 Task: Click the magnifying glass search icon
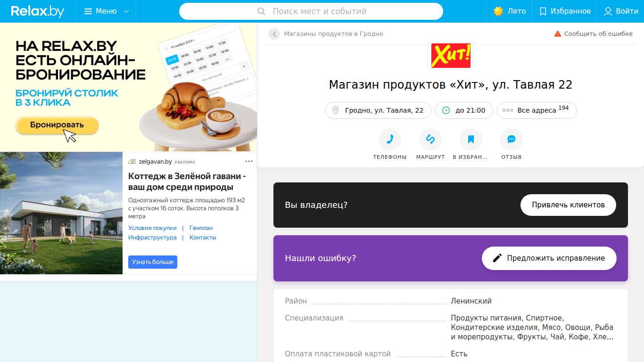tap(262, 11)
